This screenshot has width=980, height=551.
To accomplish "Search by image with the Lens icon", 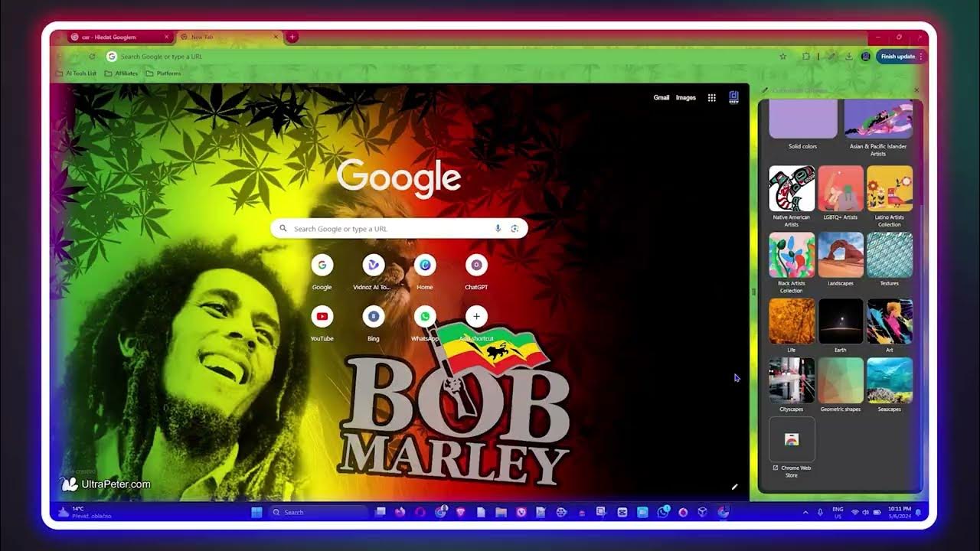I will coord(514,228).
